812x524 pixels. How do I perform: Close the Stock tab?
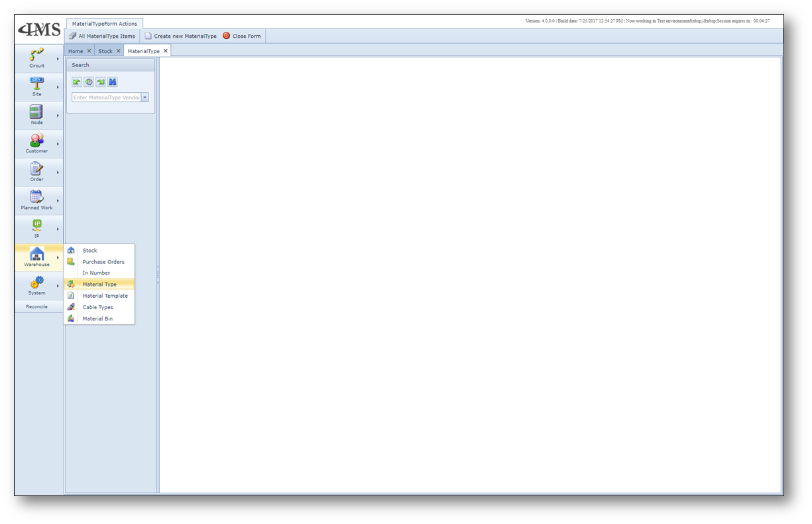pos(119,51)
